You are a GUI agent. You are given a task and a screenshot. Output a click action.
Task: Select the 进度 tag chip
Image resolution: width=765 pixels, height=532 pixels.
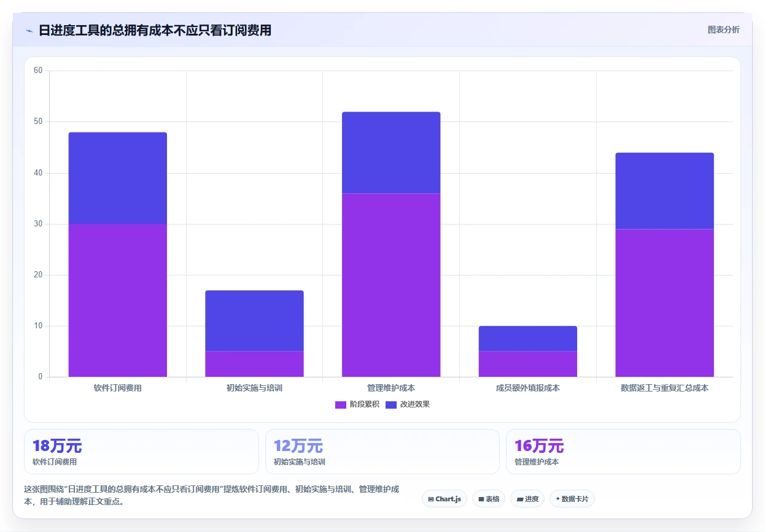click(527, 499)
